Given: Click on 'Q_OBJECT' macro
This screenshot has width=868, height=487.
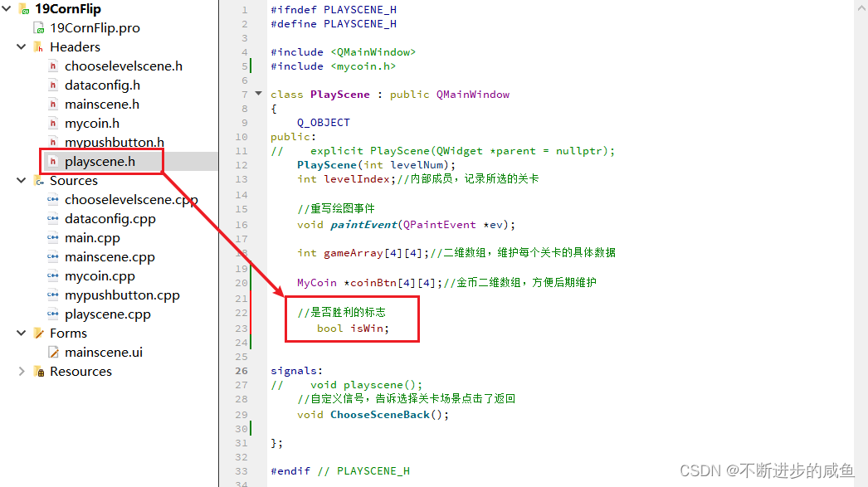Looking at the screenshot, I should pyautogui.click(x=324, y=123).
